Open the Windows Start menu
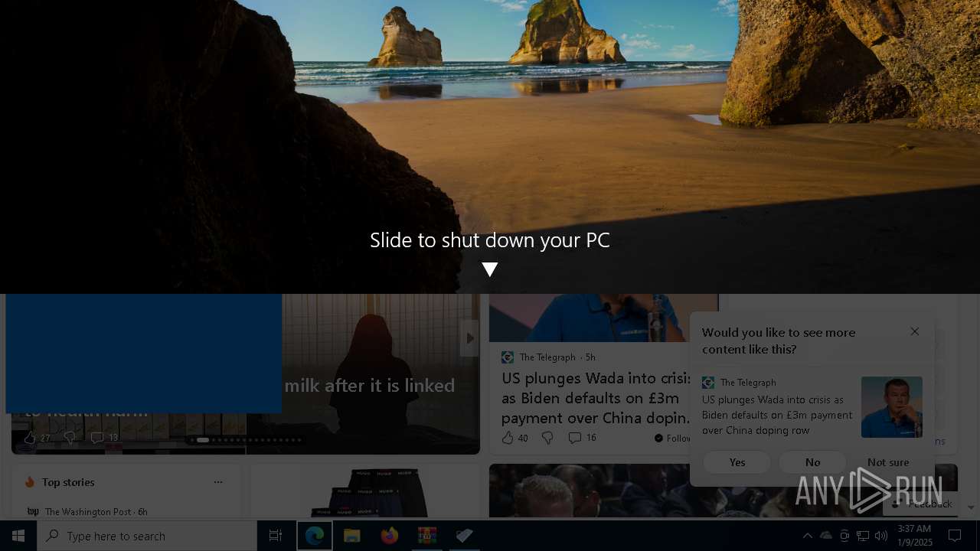The height and width of the screenshot is (551, 980). [x=18, y=536]
